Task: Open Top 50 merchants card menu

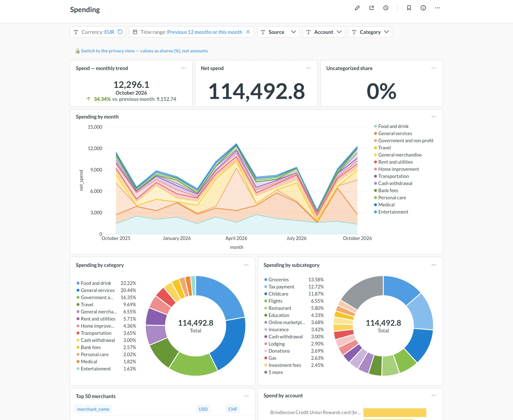Action: (246, 396)
